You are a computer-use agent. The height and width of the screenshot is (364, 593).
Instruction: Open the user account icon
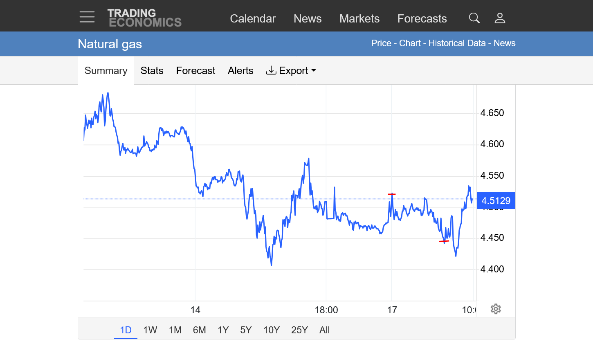(x=500, y=18)
